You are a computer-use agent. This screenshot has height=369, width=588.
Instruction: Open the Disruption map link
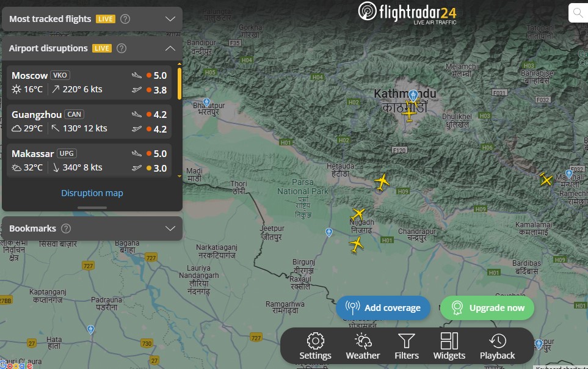click(x=92, y=193)
